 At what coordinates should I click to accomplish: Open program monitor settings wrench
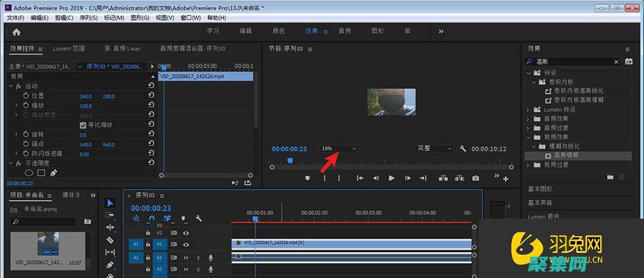pos(462,148)
